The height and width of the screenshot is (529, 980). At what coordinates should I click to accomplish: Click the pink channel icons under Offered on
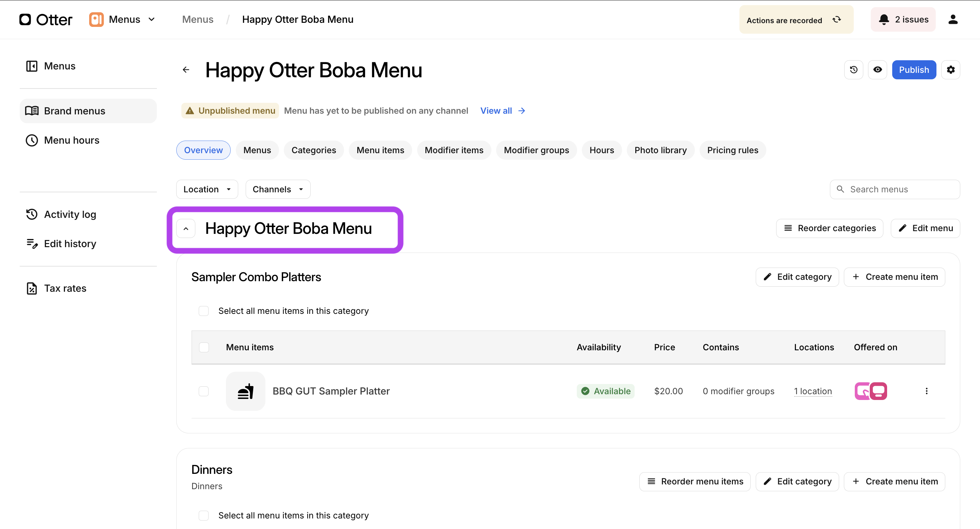pos(870,391)
